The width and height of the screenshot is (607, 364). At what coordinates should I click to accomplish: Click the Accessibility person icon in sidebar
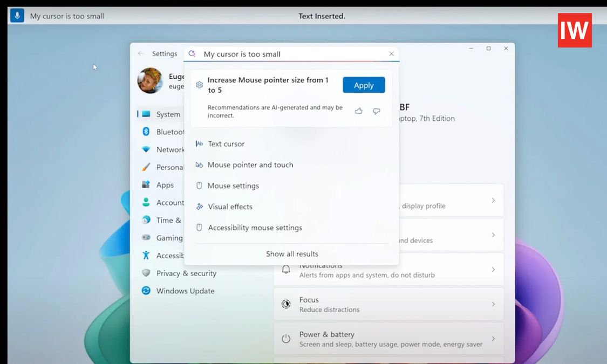pos(147,255)
